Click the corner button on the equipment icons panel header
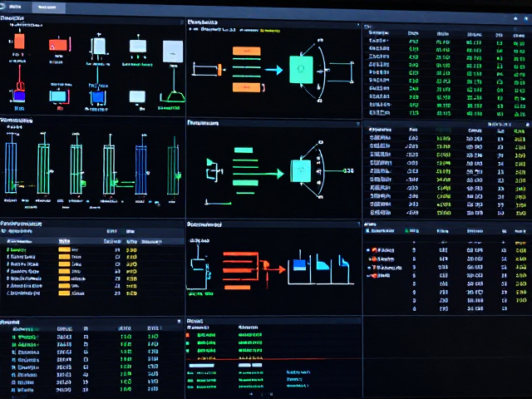532x399 pixels. (x=181, y=22)
